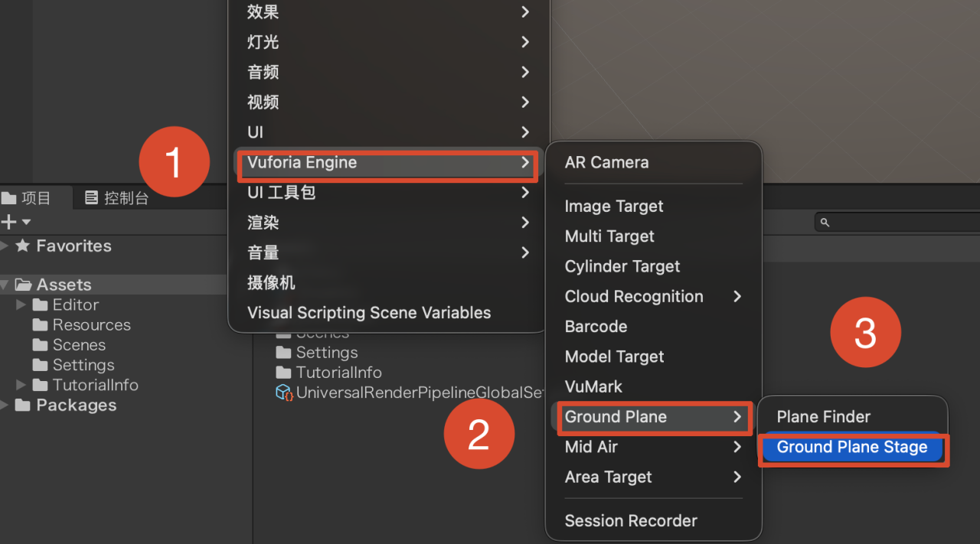Click the TutorialInfo folder icon in asset list
This screenshot has height=544, width=980.
pyautogui.click(x=284, y=373)
